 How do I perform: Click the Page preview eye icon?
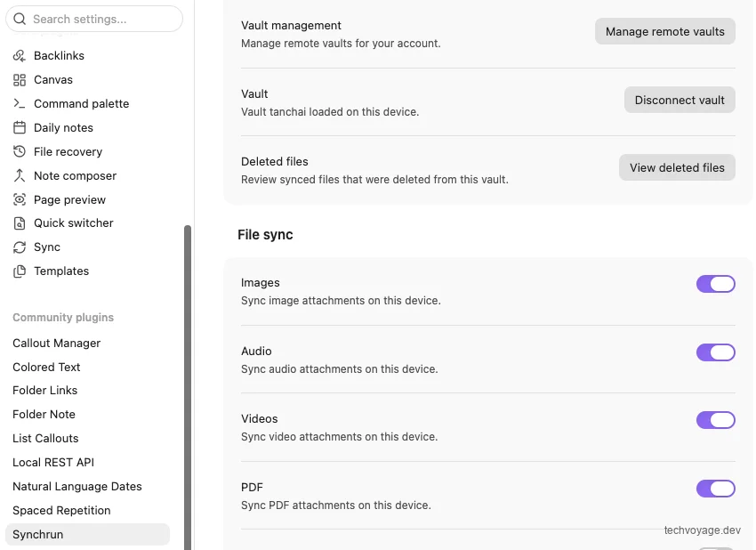coord(20,199)
